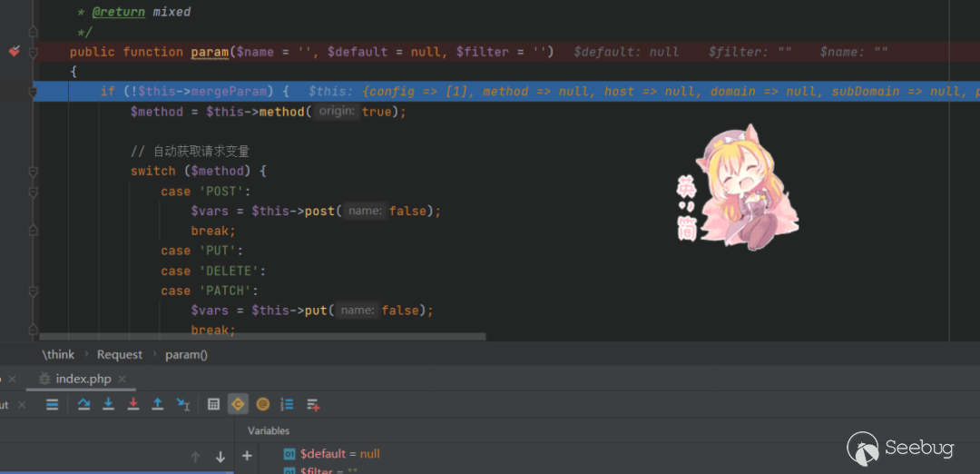Click the Request breadcrumb
The image size is (980, 474).
pos(120,354)
